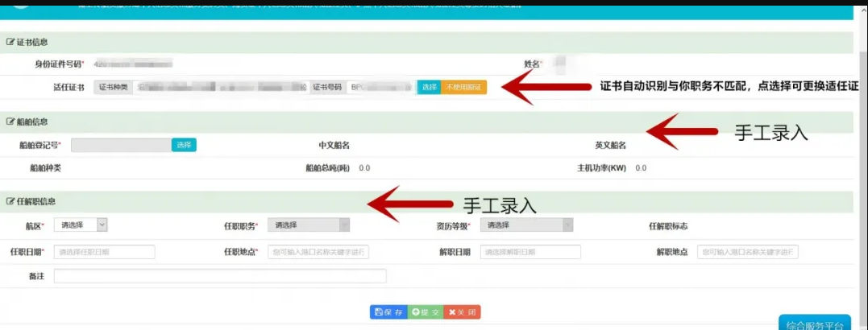Expand the 任职职务 dropdown list
The height and width of the screenshot is (330, 868).
(x=309, y=225)
